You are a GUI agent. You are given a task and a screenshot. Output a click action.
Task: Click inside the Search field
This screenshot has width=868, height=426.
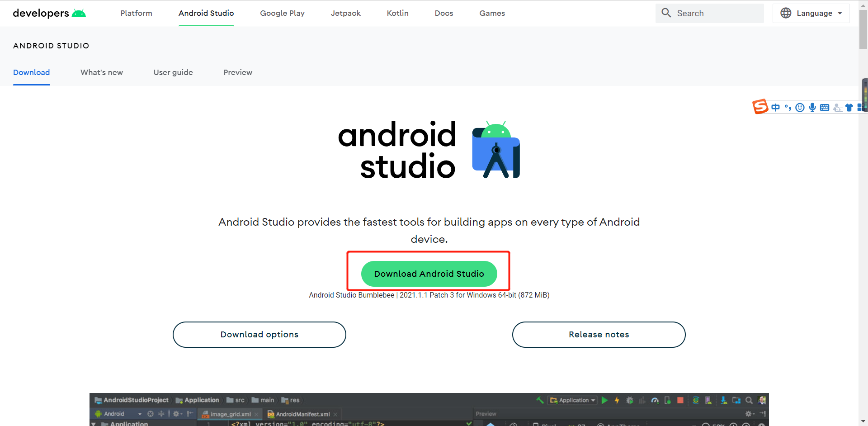pos(710,13)
